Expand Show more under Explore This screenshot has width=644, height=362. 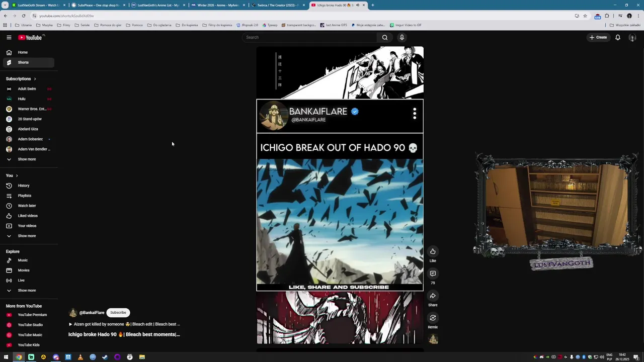point(28,291)
